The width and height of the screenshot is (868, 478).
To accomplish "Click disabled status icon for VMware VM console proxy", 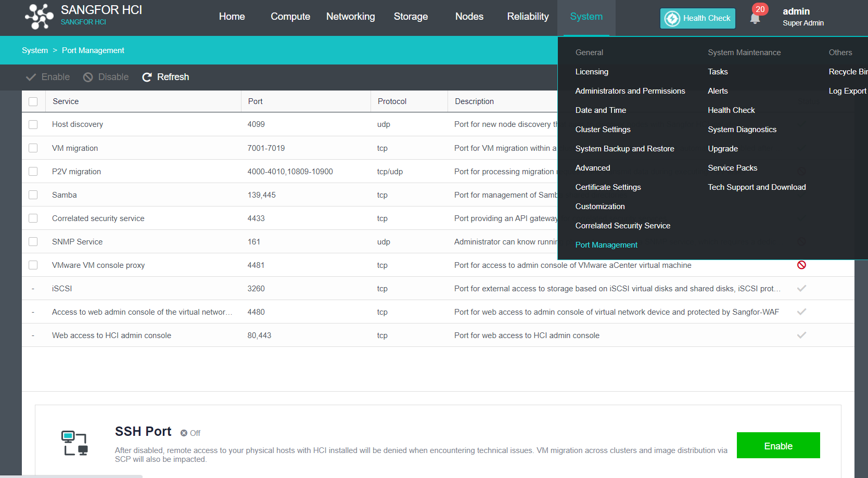I will pyautogui.click(x=801, y=265).
